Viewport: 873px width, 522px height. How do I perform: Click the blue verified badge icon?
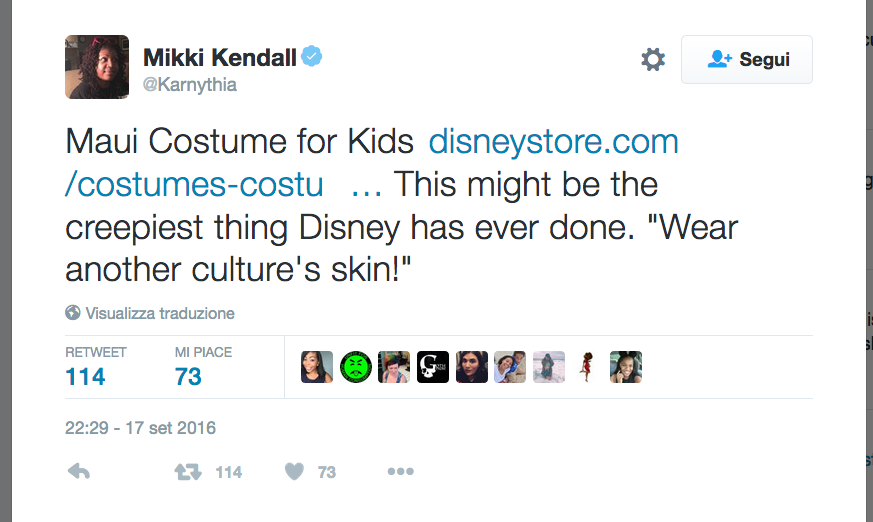pyautogui.click(x=312, y=57)
